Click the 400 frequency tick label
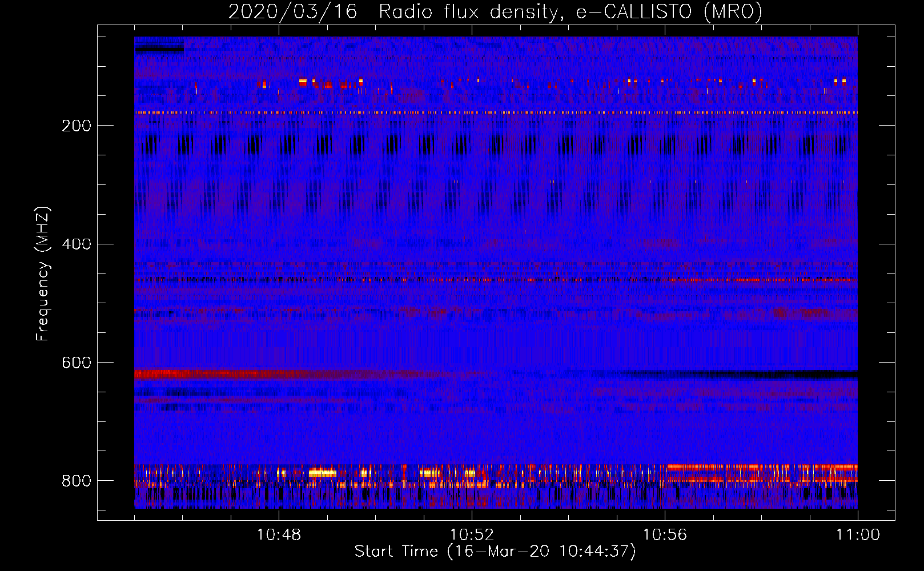The image size is (924, 571). 77,244
